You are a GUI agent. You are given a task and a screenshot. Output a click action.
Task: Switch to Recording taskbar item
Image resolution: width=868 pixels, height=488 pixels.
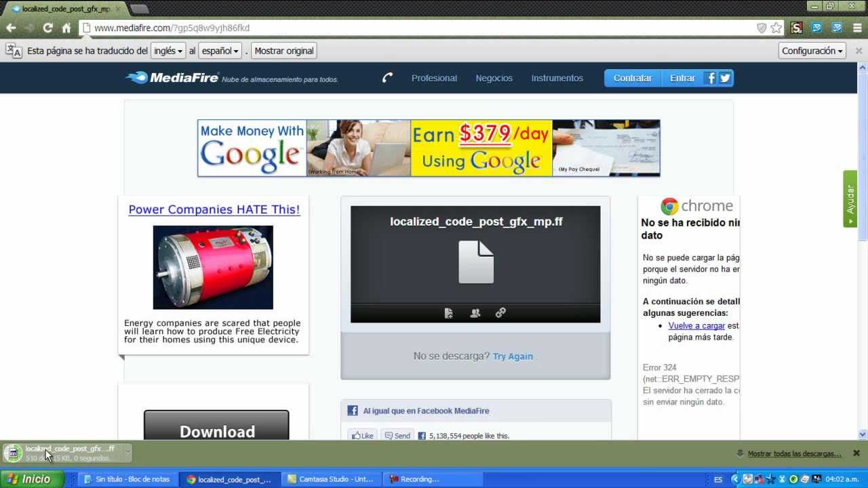433,479
